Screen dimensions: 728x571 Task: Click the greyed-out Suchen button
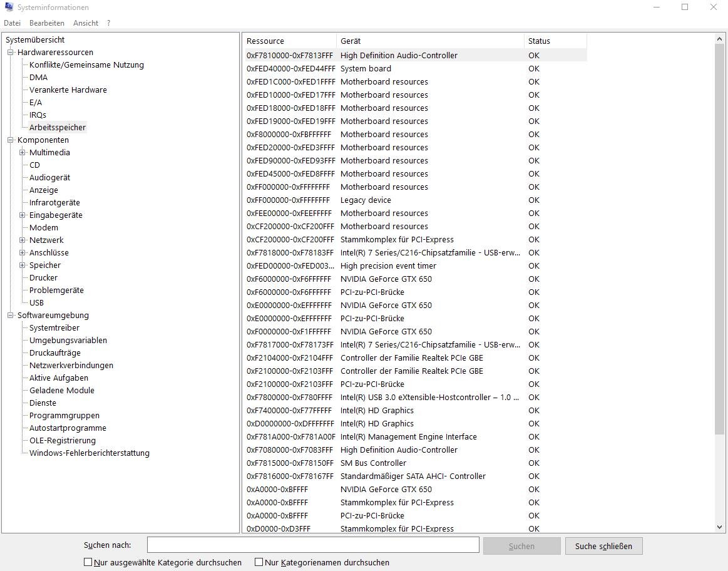click(521, 546)
